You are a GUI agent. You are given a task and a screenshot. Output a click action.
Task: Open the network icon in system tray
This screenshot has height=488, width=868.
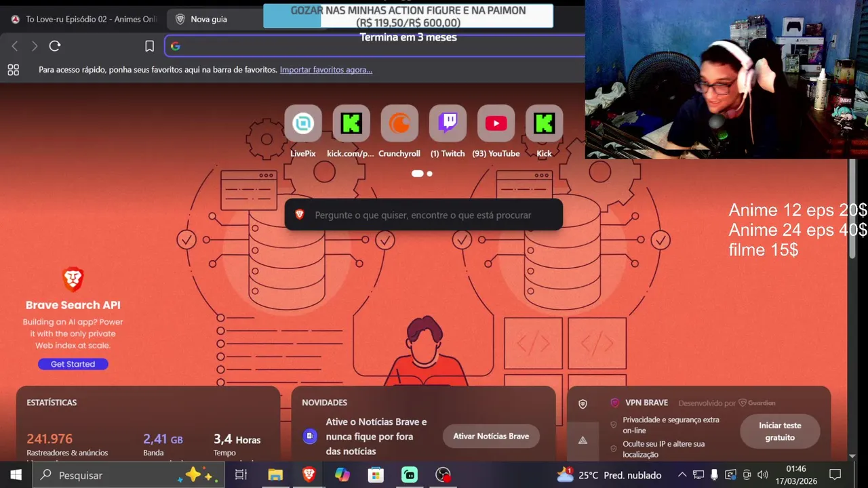click(698, 474)
